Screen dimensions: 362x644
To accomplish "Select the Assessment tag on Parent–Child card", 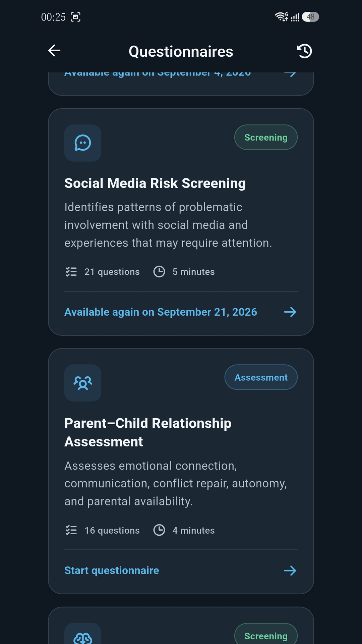I will coord(261,377).
